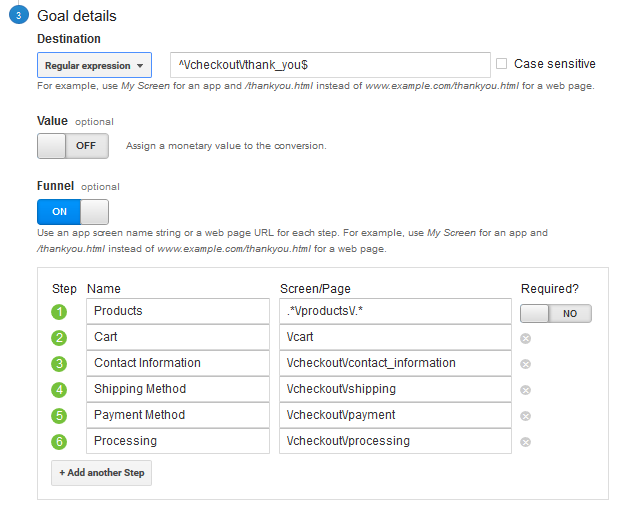Edit the destination regex input field
Viewport: 618px width, 507px height.
coord(330,65)
